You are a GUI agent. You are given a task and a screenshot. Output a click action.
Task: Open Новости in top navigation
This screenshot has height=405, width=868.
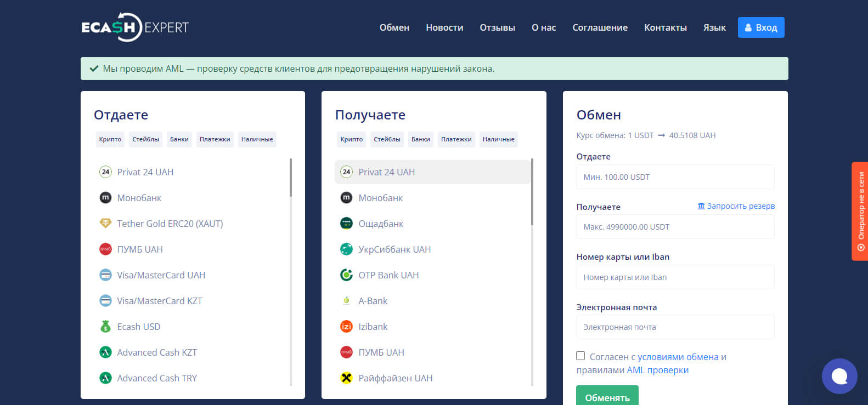coord(444,27)
